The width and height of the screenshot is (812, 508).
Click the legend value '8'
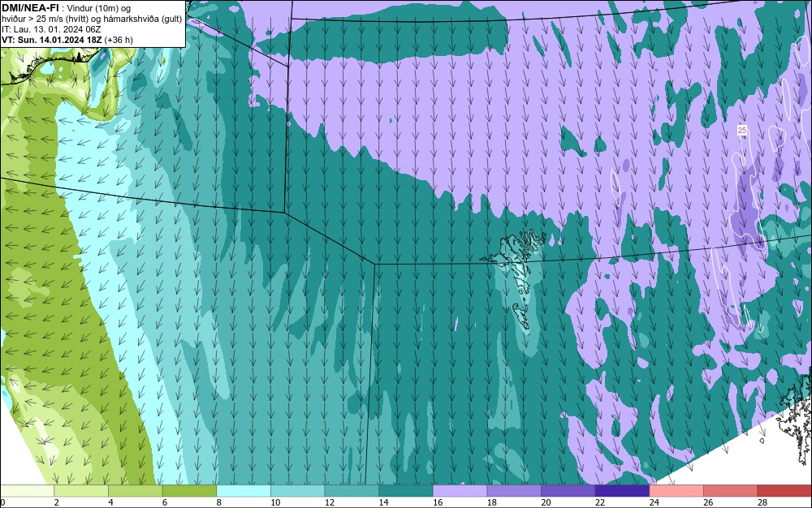click(218, 502)
